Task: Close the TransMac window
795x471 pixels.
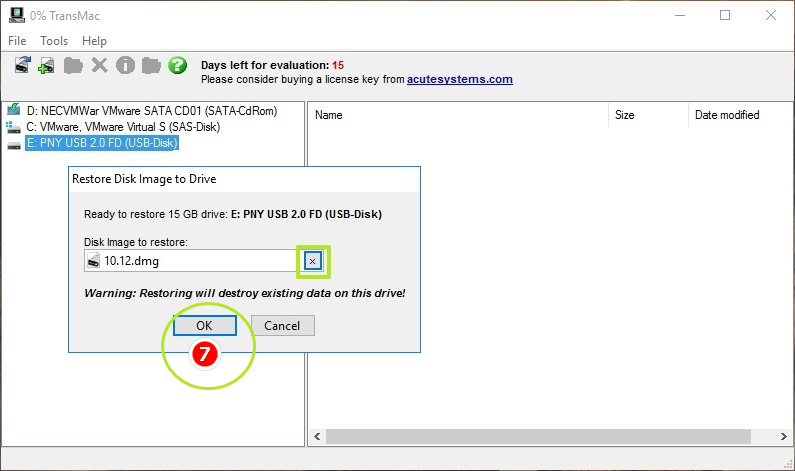Action: [x=771, y=15]
